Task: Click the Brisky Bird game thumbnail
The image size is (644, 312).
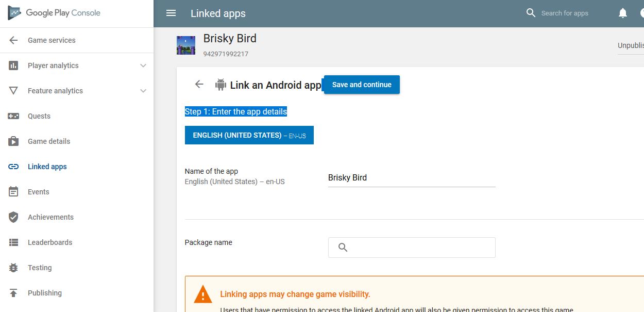Action: [x=186, y=45]
